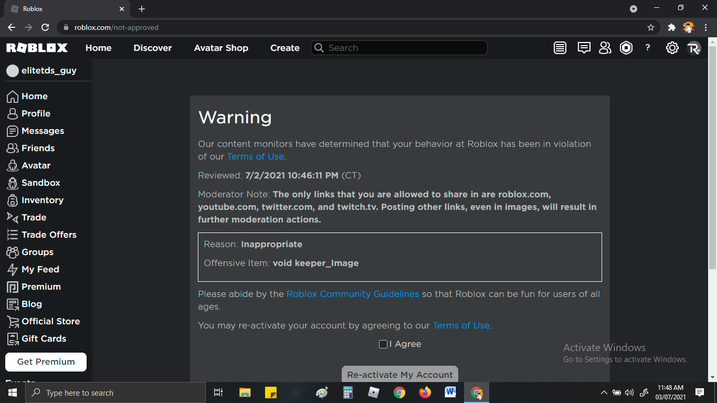Open Chrome extensions puzzle icon
The image size is (717, 403).
pos(671,27)
